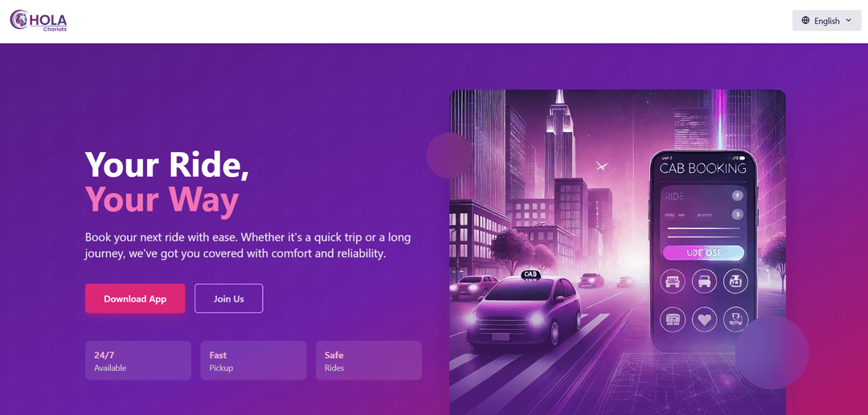Open the English language dropdown

click(x=826, y=20)
